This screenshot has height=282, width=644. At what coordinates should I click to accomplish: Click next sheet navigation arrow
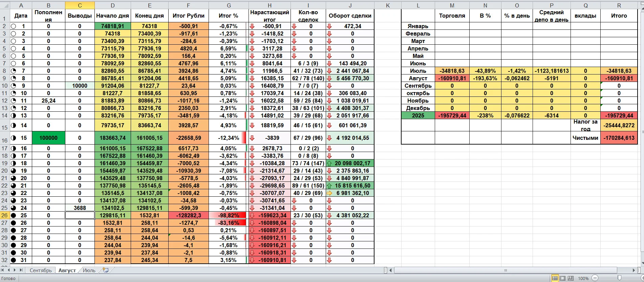15,270
